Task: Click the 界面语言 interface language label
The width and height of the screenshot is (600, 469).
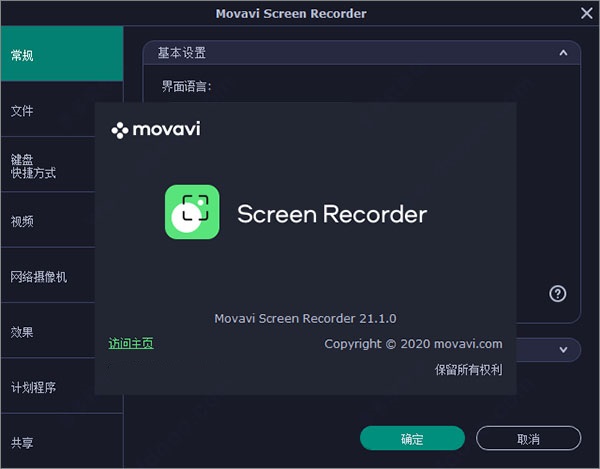Action: (186, 86)
